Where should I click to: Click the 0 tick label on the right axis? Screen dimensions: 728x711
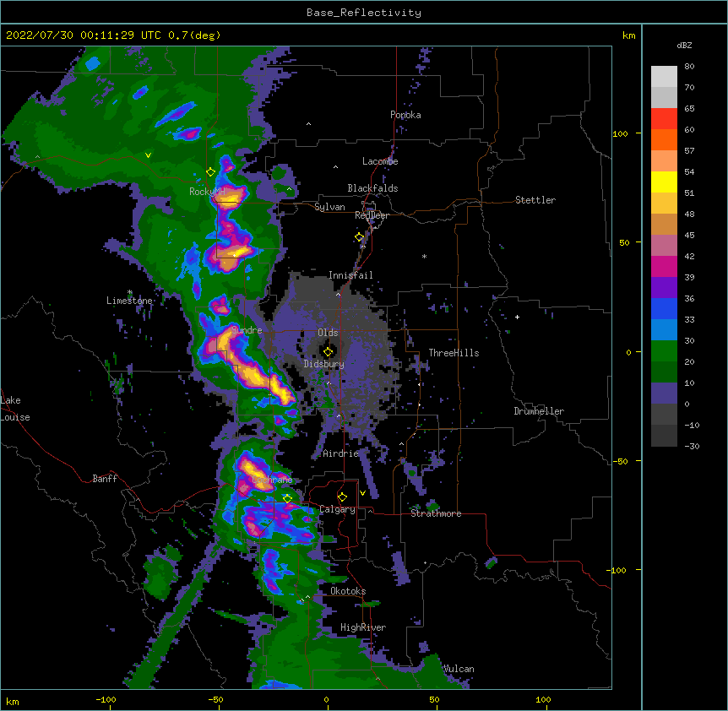(628, 353)
